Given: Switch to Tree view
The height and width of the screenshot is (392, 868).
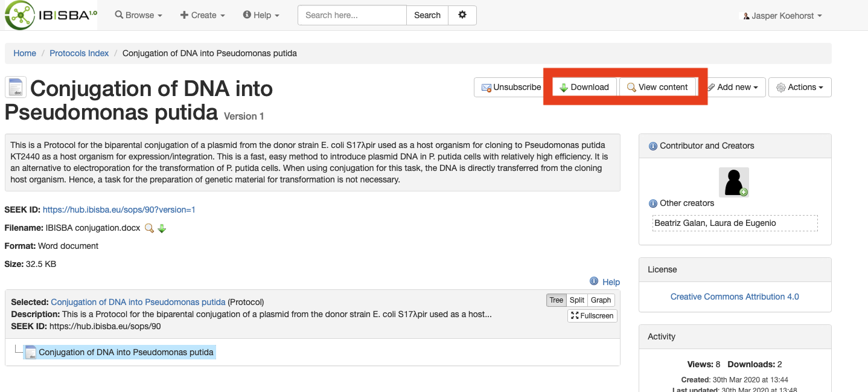Looking at the screenshot, I should click(557, 300).
